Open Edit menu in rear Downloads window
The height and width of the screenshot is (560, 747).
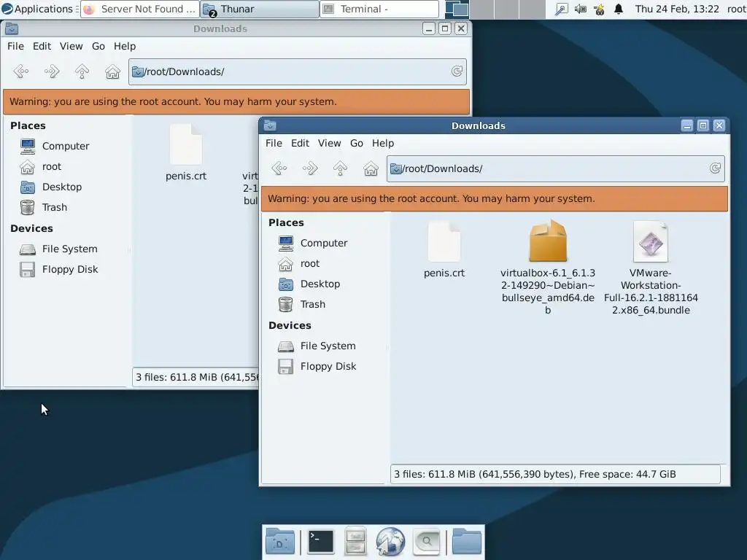pos(42,46)
